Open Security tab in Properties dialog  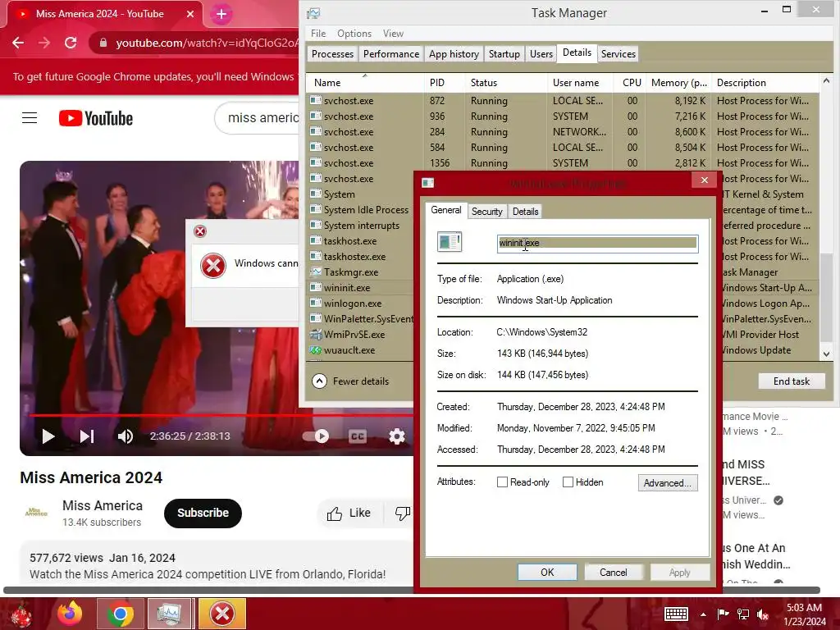(487, 212)
